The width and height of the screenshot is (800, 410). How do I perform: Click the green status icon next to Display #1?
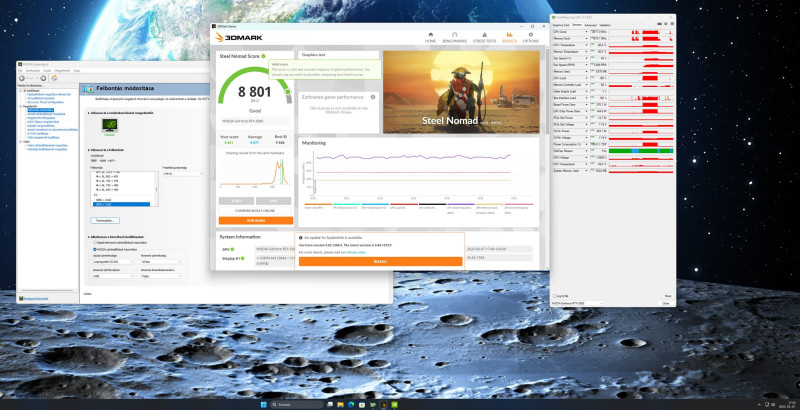click(x=242, y=259)
